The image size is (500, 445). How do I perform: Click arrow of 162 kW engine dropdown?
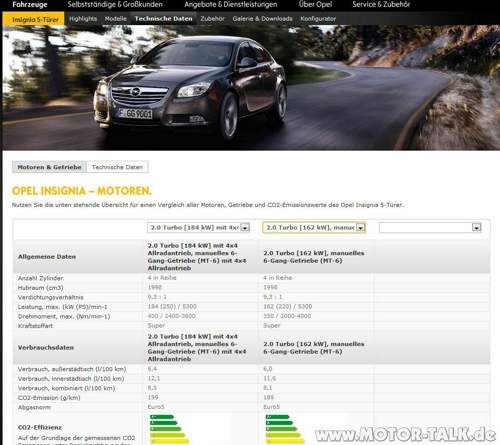(361, 228)
